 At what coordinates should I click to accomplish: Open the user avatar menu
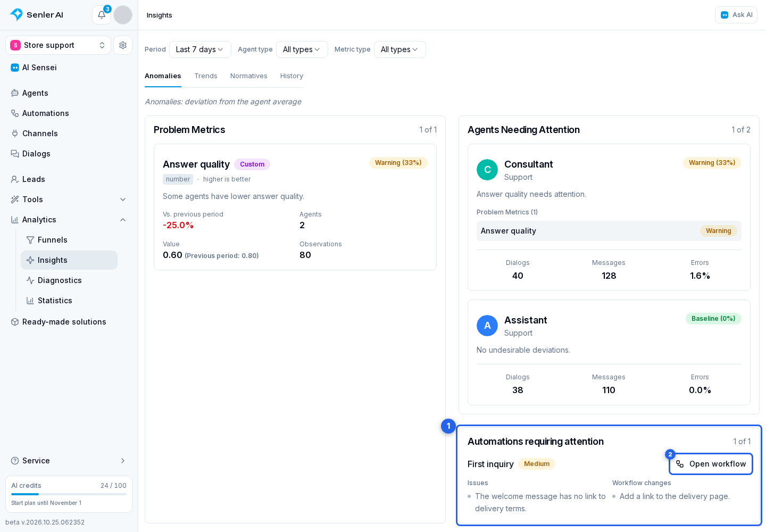coord(123,15)
